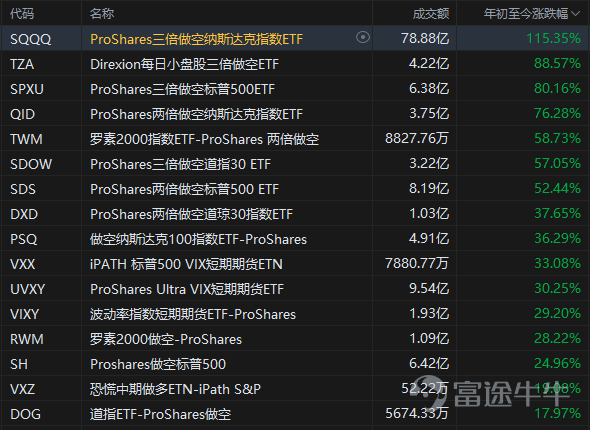Select ticker DOG
The height and width of the screenshot is (430, 590).
25,414
